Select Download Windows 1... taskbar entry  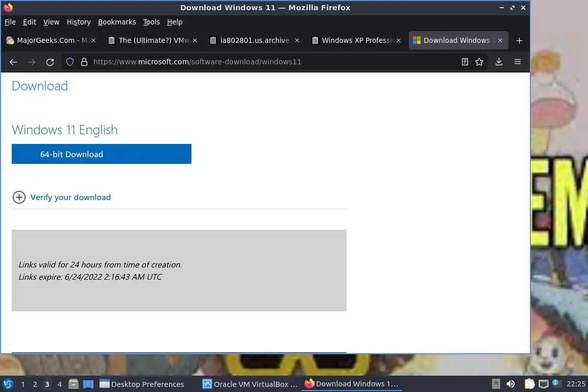click(351, 384)
